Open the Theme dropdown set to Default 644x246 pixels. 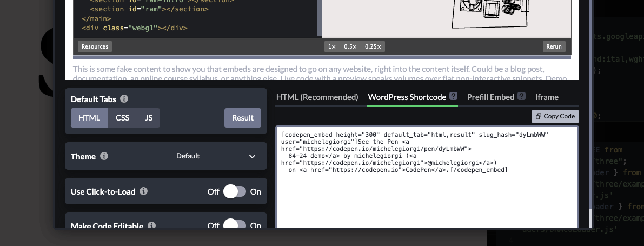(x=216, y=156)
